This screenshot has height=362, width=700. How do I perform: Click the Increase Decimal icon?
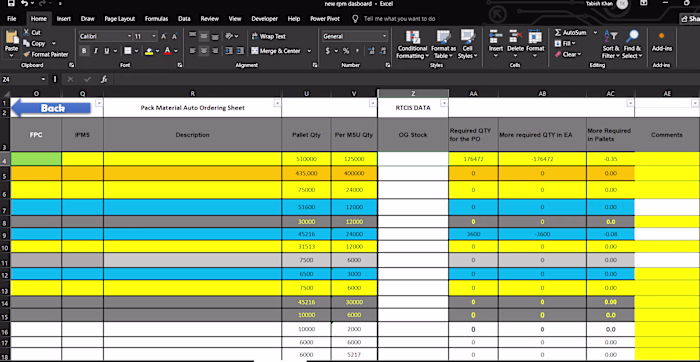(x=371, y=51)
